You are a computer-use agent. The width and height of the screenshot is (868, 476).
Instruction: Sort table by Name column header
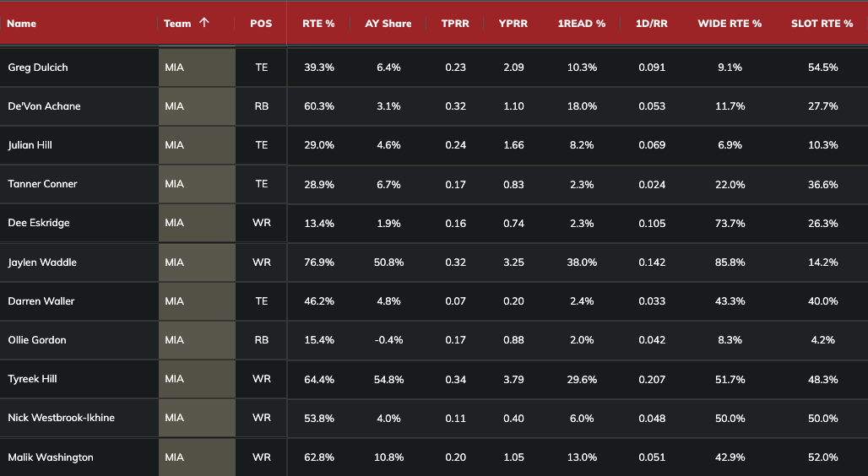pyautogui.click(x=22, y=24)
